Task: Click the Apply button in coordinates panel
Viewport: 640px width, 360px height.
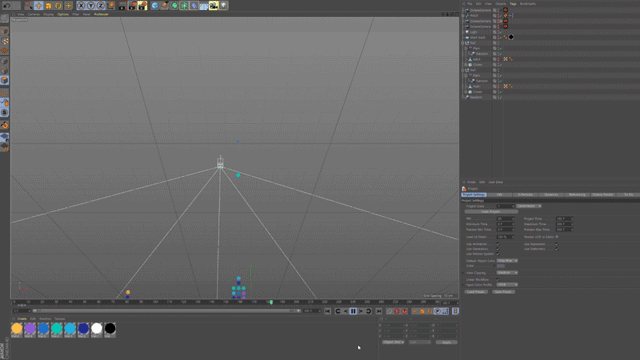Action: 447,342
